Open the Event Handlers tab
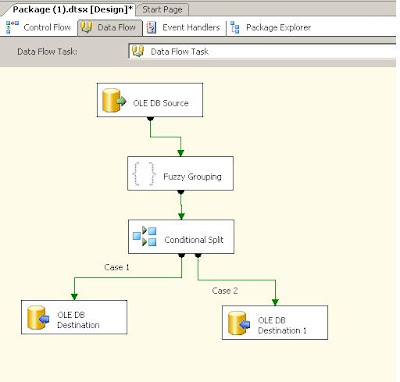Screen dimensions: 400x382 pos(184,27)
